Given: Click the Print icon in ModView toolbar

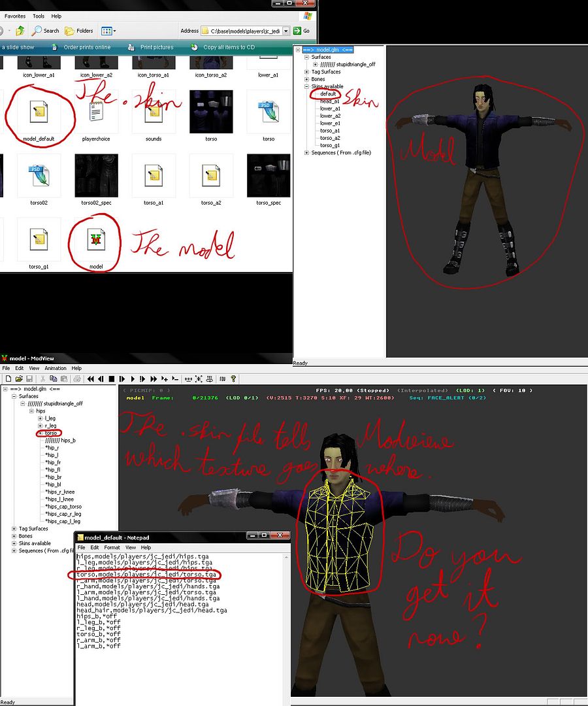Looking at the screenshot, I should click(77, 379).
